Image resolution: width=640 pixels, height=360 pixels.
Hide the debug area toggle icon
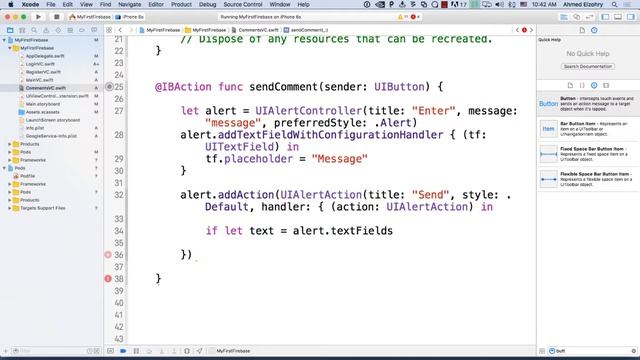[110, 351]
